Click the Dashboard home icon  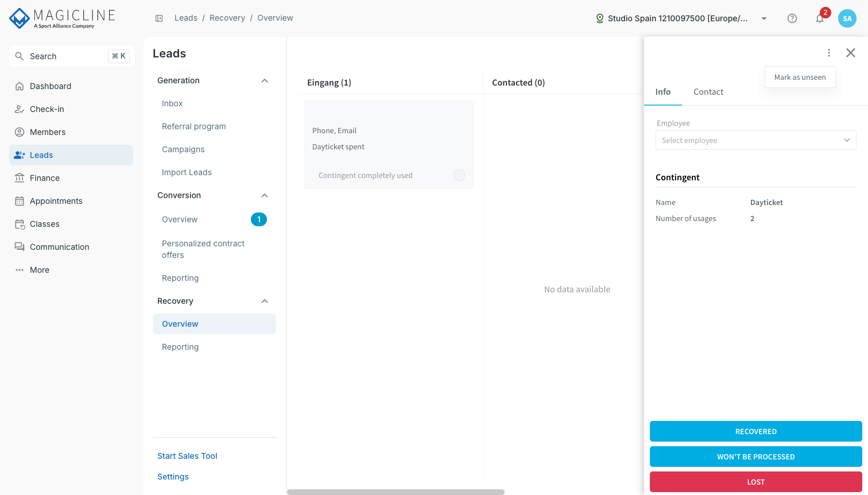20,86
